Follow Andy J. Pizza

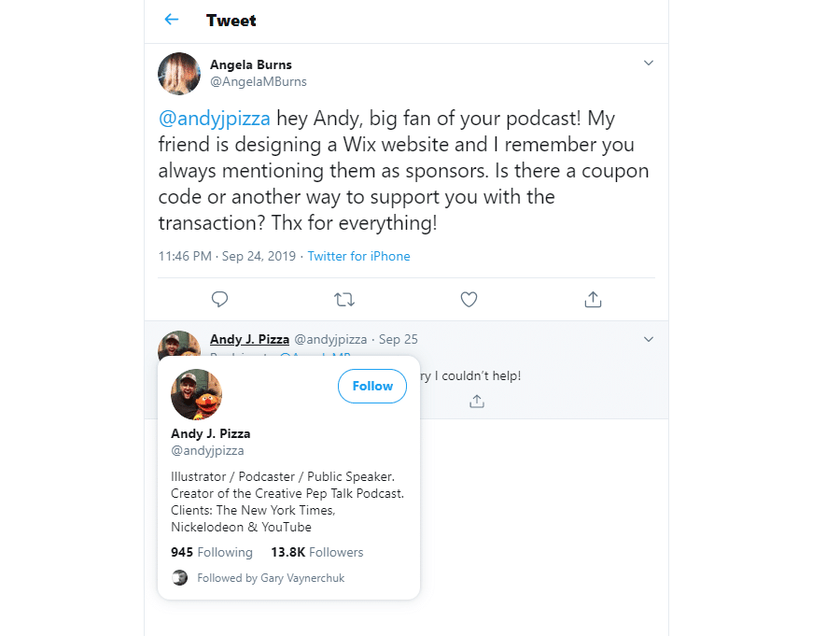[x=372, y=386]
